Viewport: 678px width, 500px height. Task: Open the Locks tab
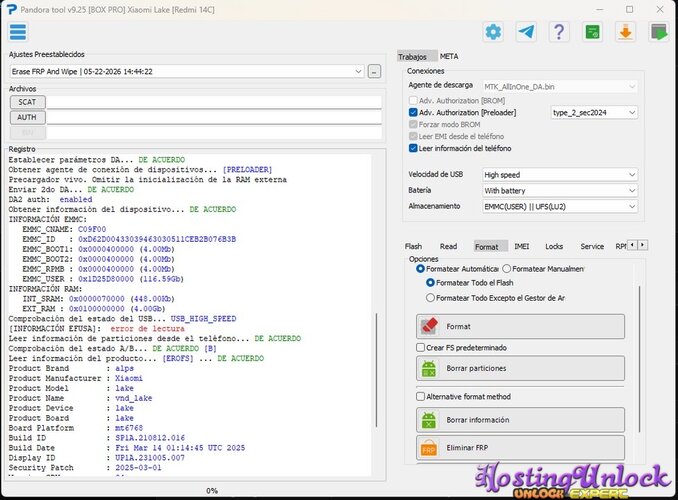(x=554, y=247)
